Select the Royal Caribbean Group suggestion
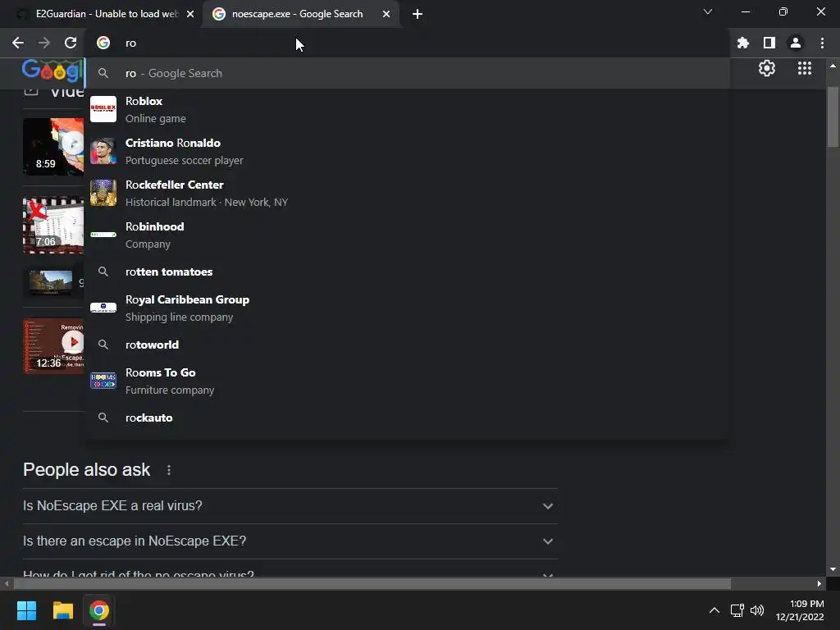The height and width of the screenshot is (630, 840). click(409, 308)
